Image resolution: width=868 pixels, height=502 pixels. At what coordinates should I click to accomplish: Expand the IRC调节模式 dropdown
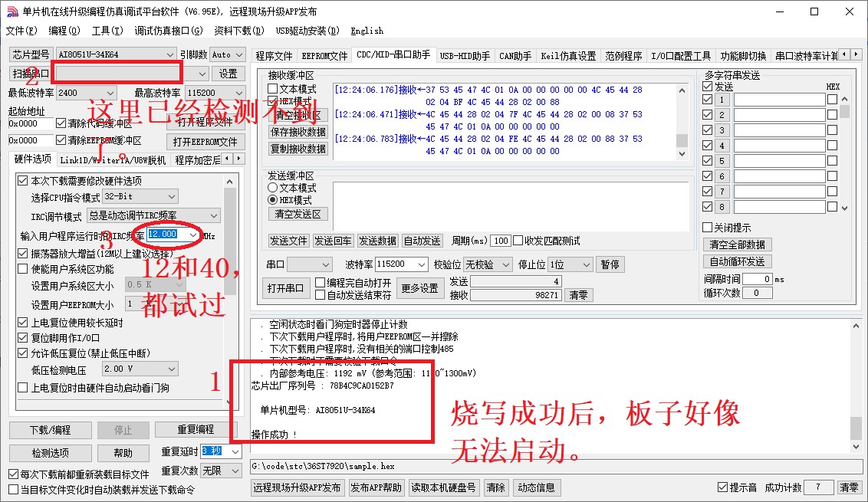[214, 215]
